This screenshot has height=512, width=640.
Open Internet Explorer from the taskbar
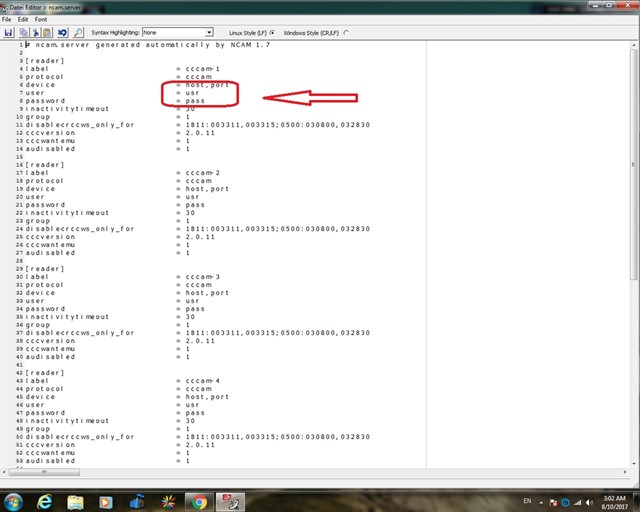click(45, 501)
